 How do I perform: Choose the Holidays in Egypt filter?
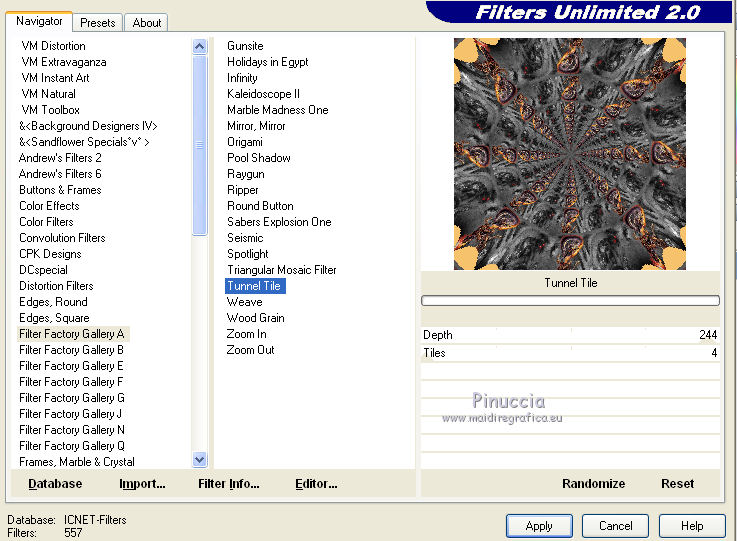pyautogui.click(x=267, y=62)
